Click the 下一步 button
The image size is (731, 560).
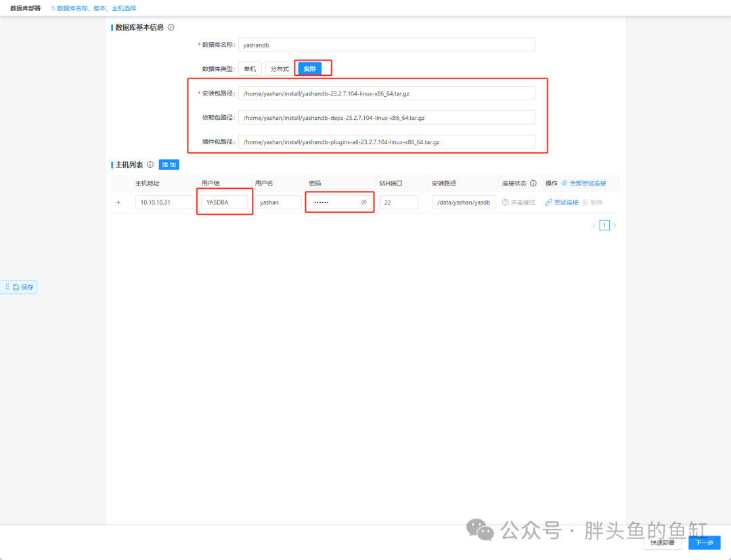point(705,542)
